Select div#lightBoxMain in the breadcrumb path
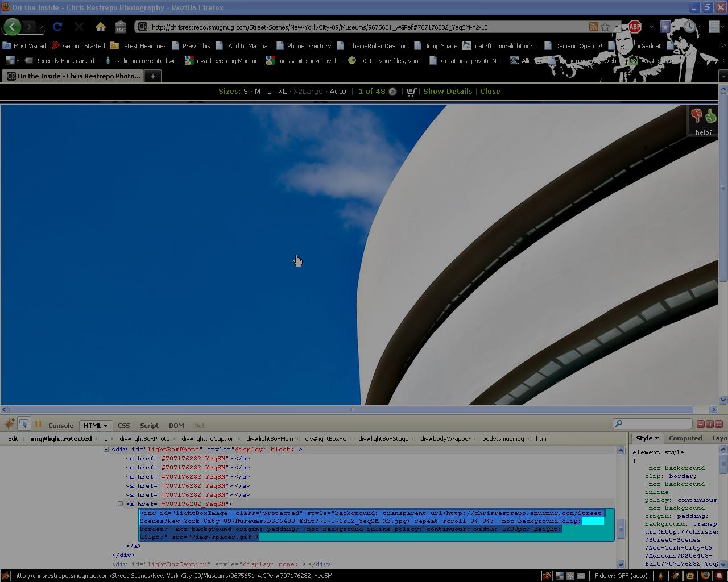This screenshot has height=582, width=728. click(270, 439)
